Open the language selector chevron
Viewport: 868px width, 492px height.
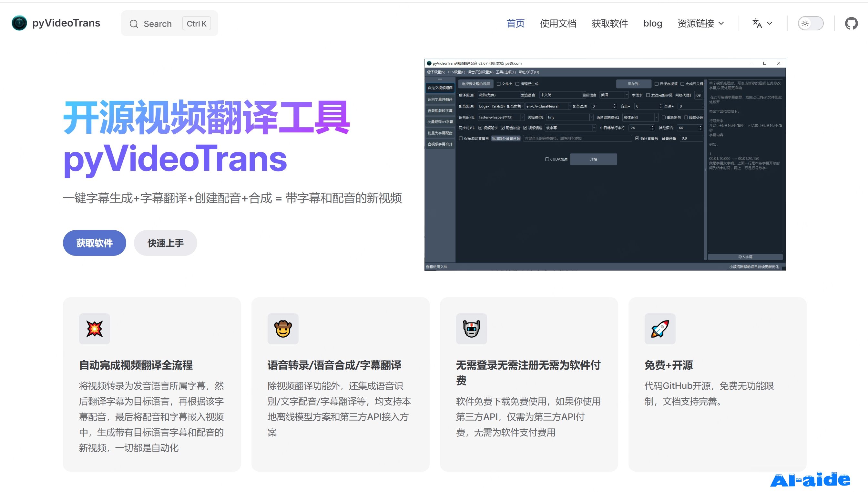coord(770,23)
